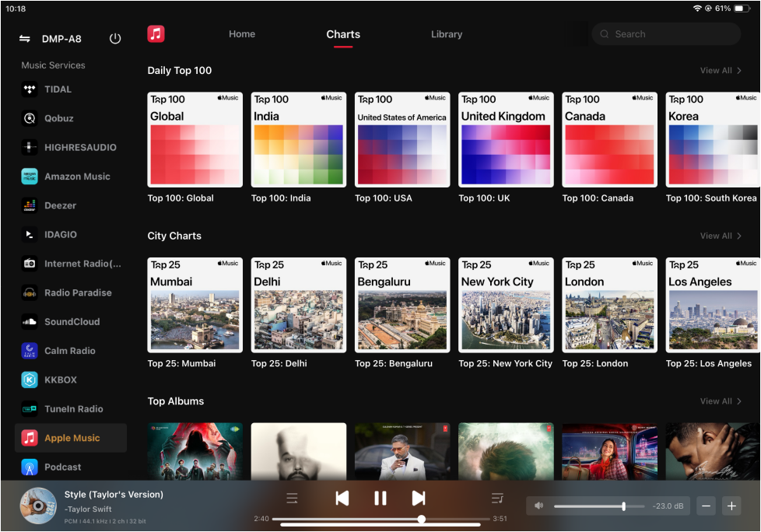Expand City Charts with View All
This screenshot has width=761, height=532.
[721, 236]
